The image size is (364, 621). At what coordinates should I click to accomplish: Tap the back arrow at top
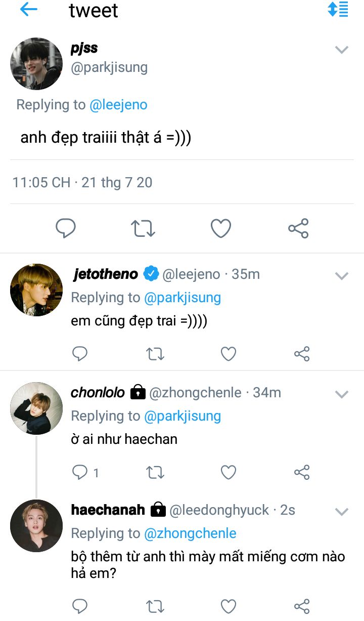(29, 10)
